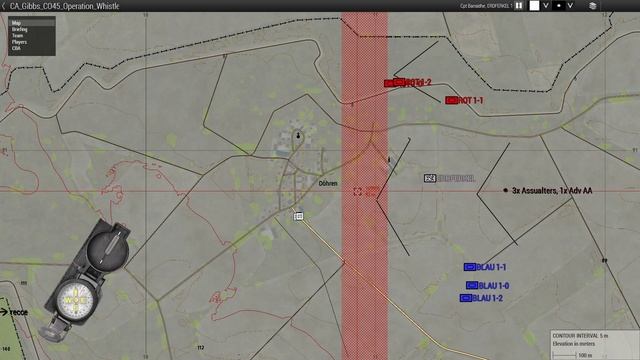
Task: Open the Briefing menu entry
Action: point(32,29)
